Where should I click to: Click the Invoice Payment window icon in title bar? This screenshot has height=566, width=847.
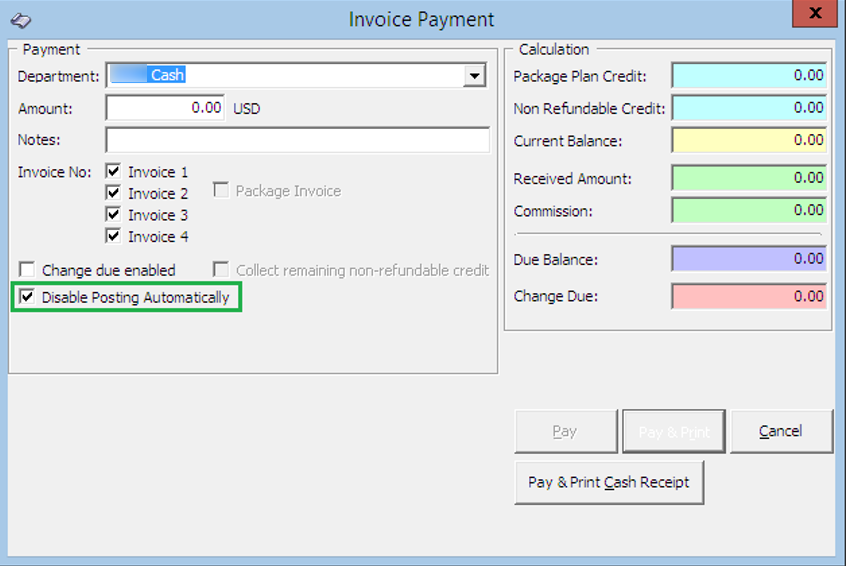(x=21, y=21)
